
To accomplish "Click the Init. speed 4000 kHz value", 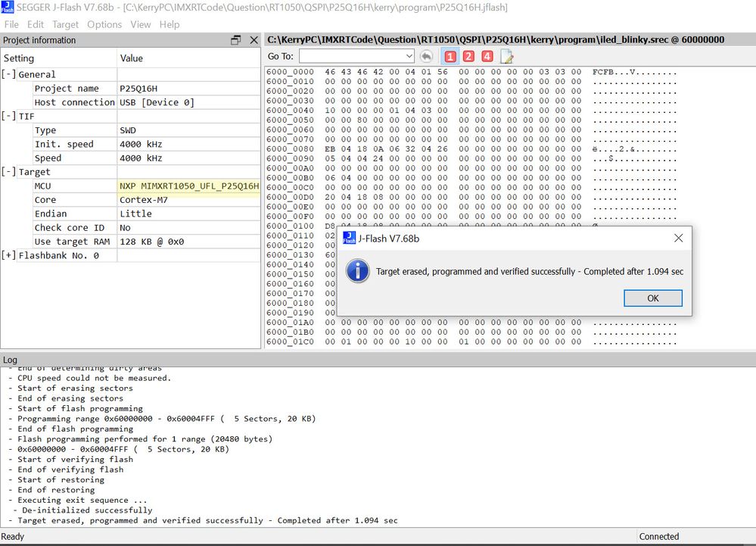I will tap(141, 144).
